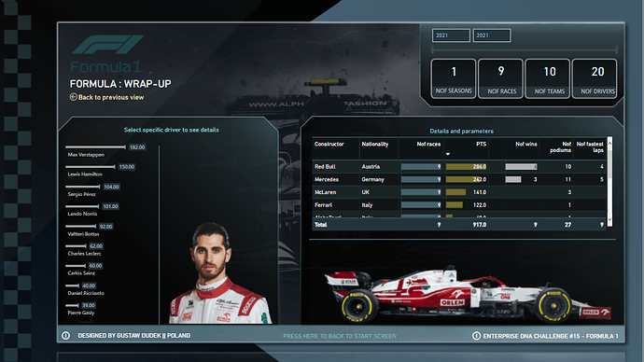Click 'Press here to back to start screen'

tap(340, 336)
